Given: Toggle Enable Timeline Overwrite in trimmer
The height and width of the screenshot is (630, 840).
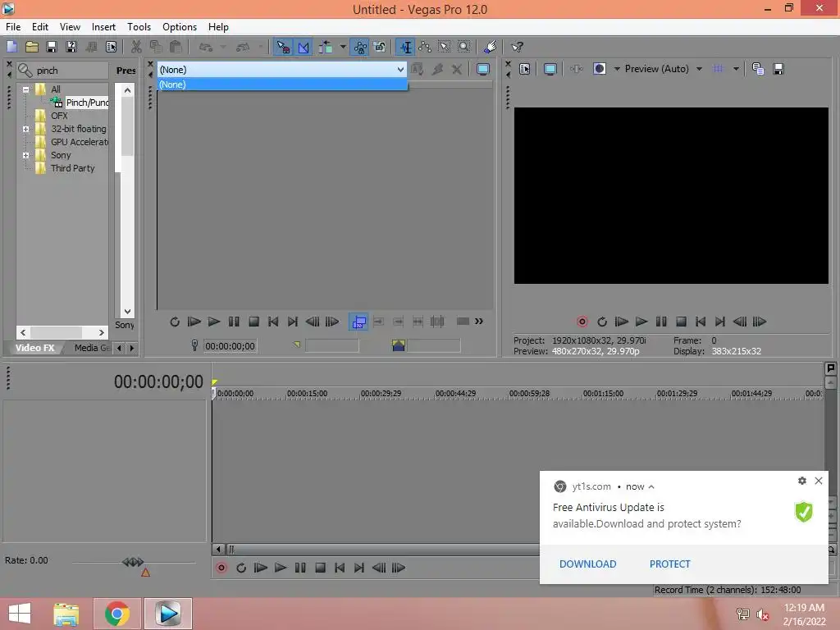Looking at the screenshot, I should click(358, 322).
